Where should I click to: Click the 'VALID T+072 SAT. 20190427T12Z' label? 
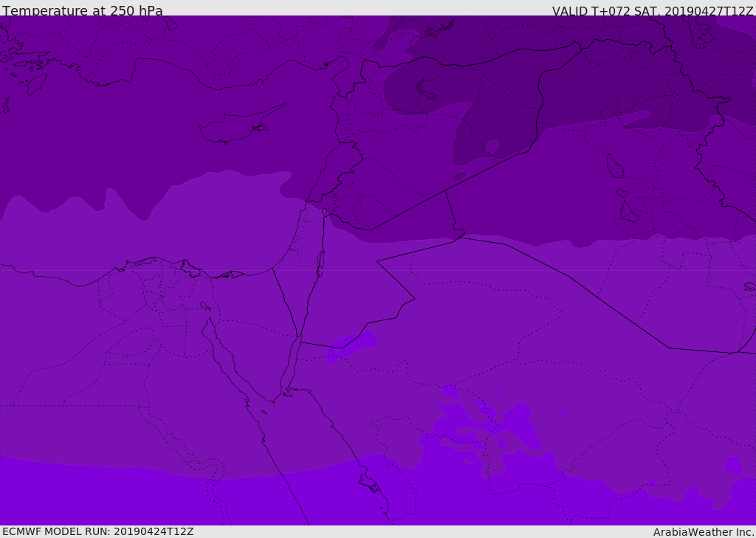pos(653,11)
